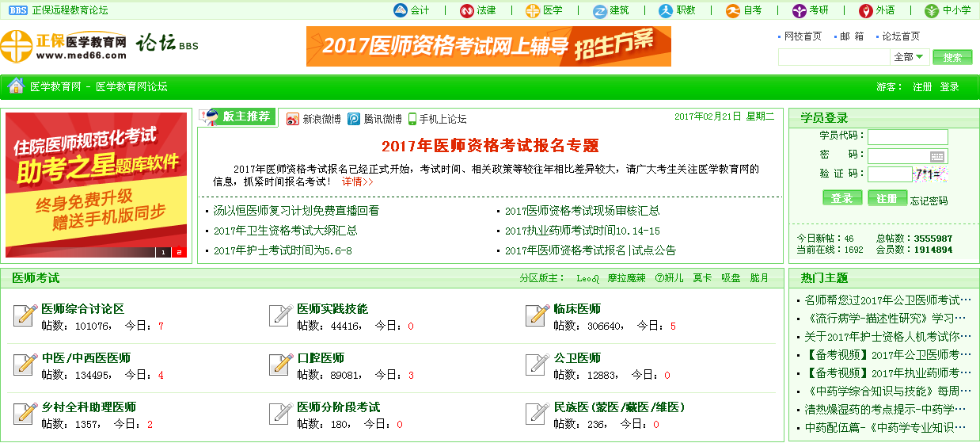980x443 pixels.
Task: Expand the 全部 search scope dropdown
Action: pos(909,57)
